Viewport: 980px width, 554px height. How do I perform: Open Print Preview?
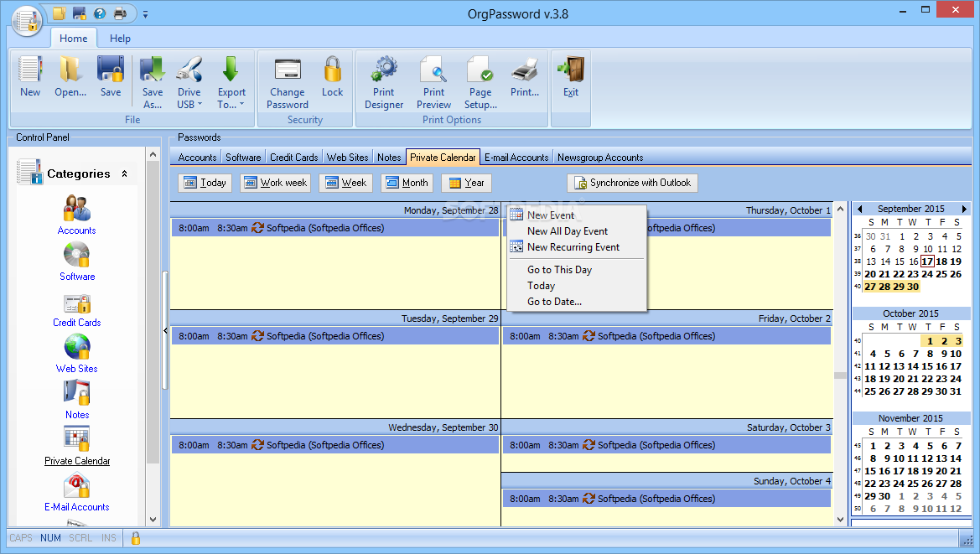pos(433,82)
